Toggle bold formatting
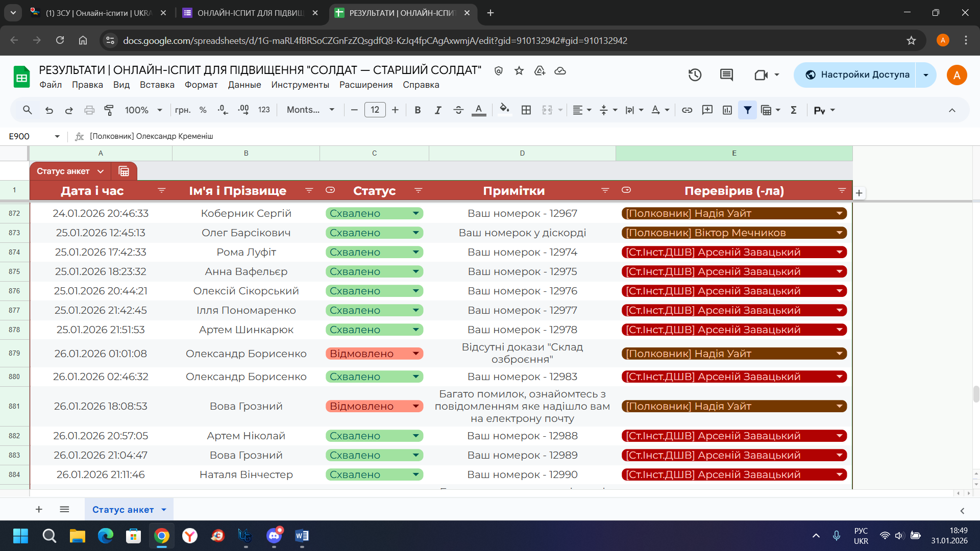Image resolution: width=980 pixels, height=551 pixels. click(x=418, y=110)
